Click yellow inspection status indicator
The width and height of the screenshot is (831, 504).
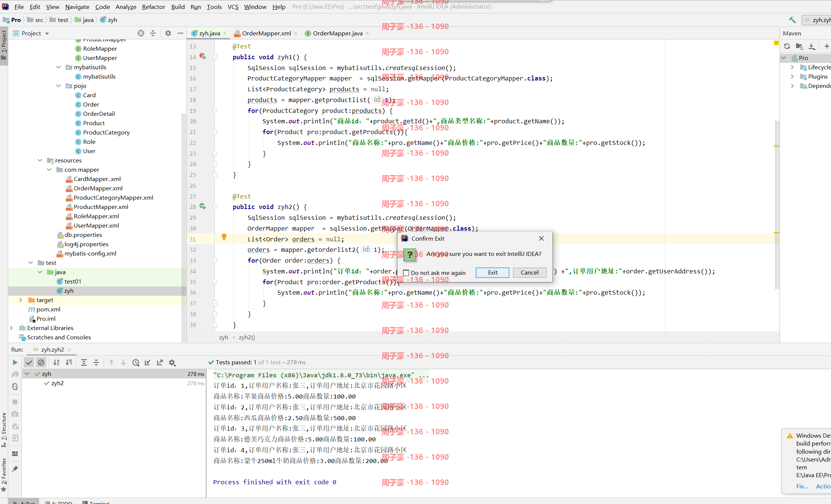click(777, 43)
